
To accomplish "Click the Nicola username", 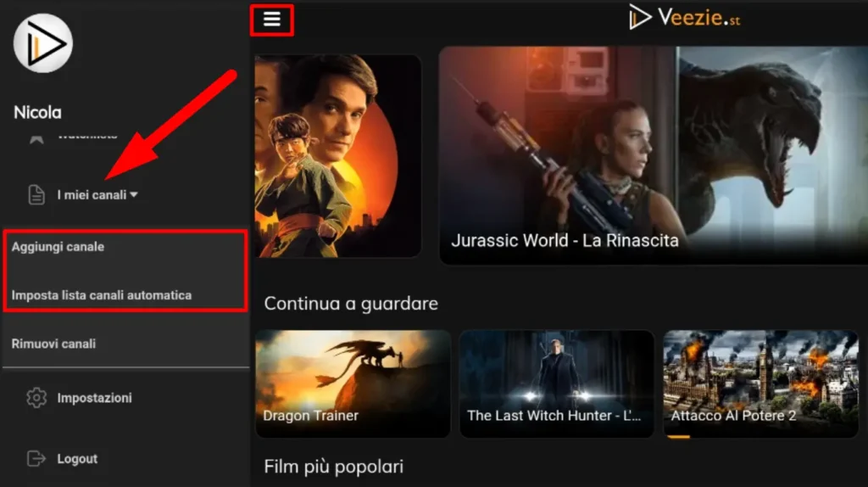I will pos(37,113).
